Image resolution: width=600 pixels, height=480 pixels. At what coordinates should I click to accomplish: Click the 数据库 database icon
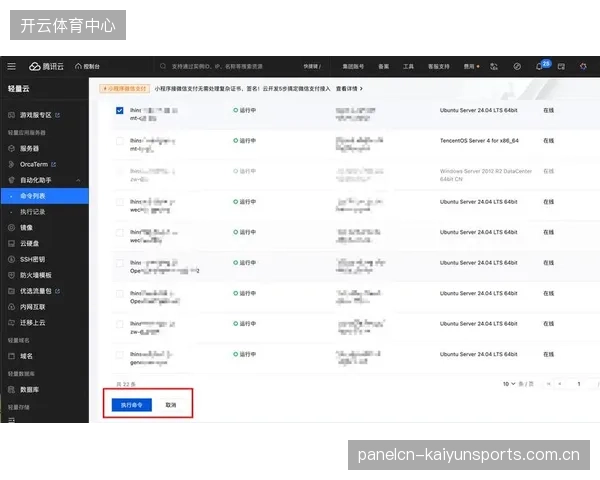[11, 390]
